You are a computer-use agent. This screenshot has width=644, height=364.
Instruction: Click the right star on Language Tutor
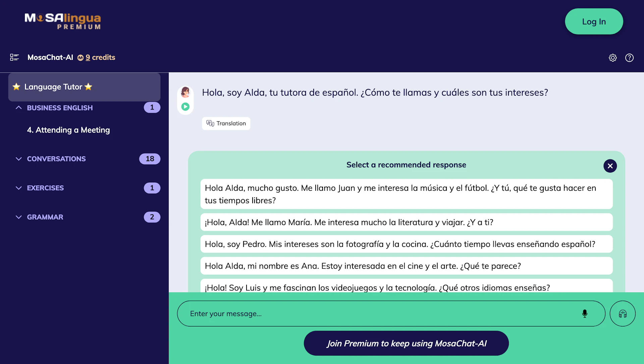(x=88, y=87)
